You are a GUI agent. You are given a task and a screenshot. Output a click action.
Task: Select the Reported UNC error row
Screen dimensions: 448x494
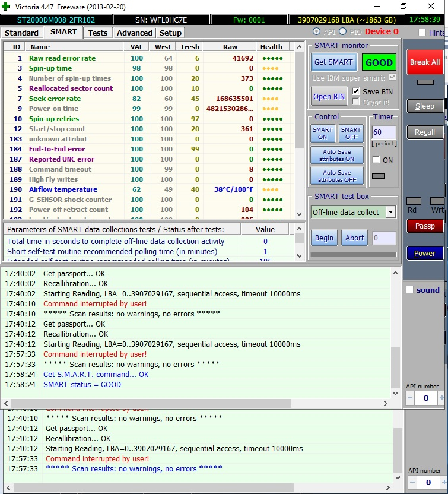pos(149,159)
